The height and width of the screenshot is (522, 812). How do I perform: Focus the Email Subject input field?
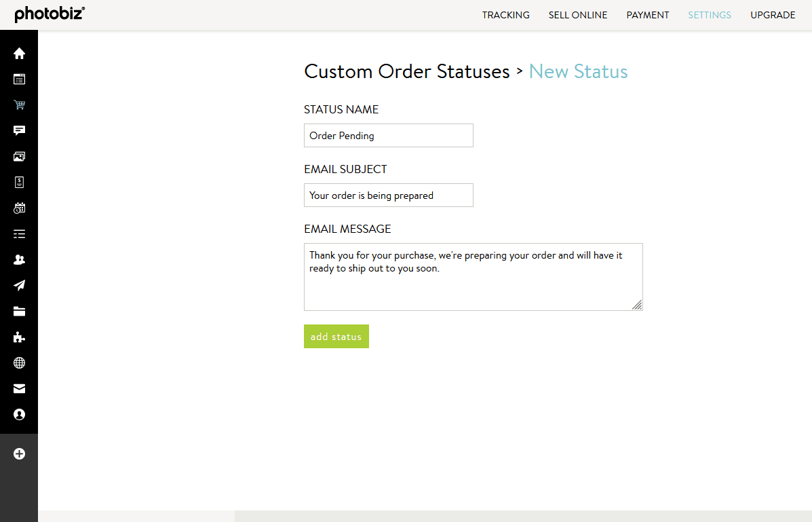pyautogui.click(x=389, y=195)
